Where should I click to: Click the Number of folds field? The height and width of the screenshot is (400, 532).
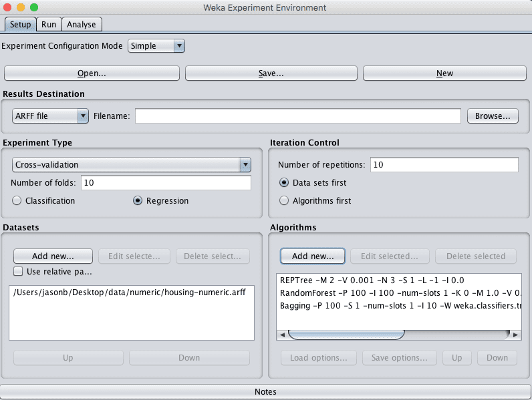(166, 183)
